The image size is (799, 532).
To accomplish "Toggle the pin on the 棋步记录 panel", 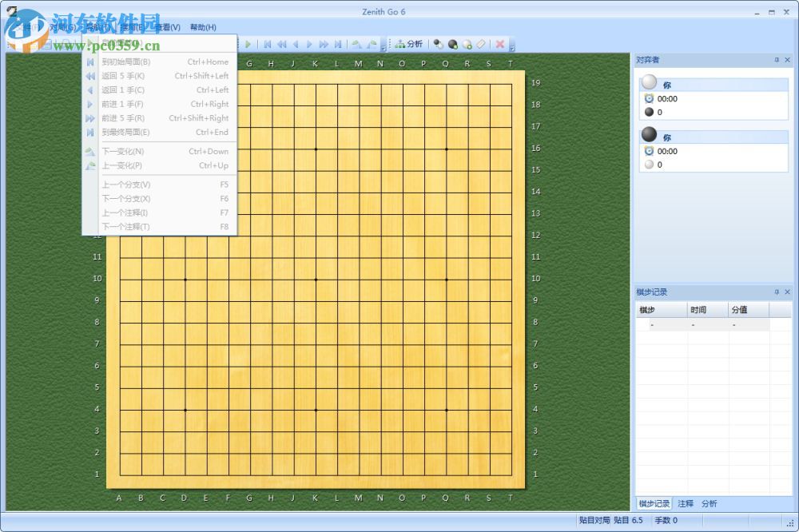I will (x=777, y=292).
